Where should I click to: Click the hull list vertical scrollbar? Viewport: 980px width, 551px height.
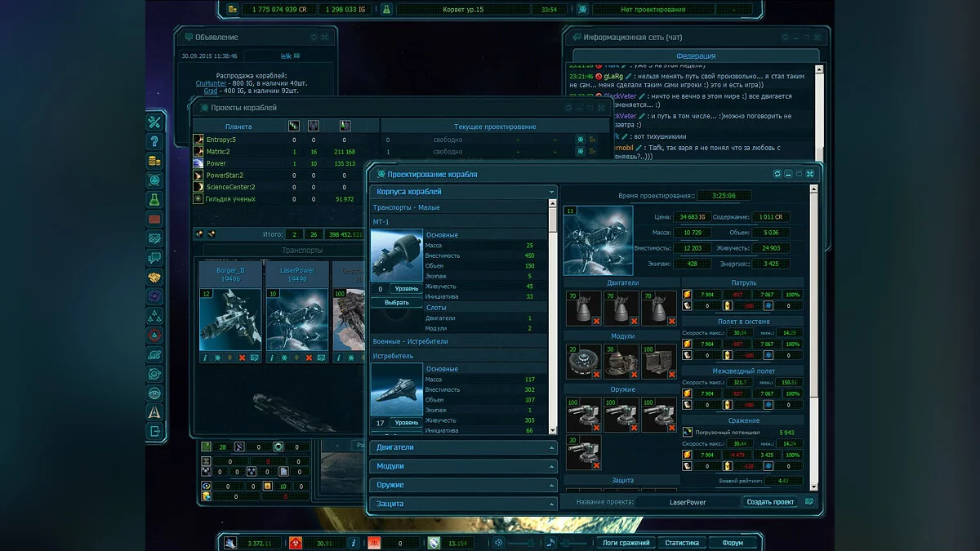[x=553, y=318]
